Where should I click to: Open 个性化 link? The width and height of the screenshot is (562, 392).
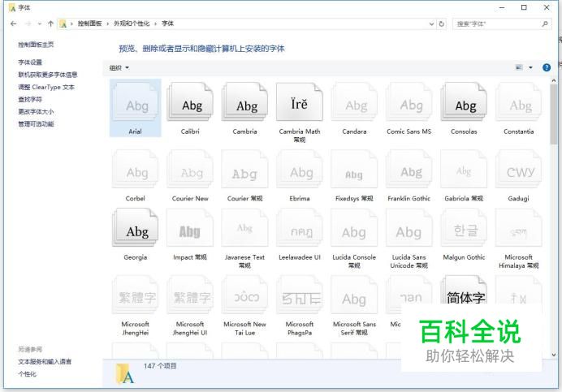click(x=28, y=374)
